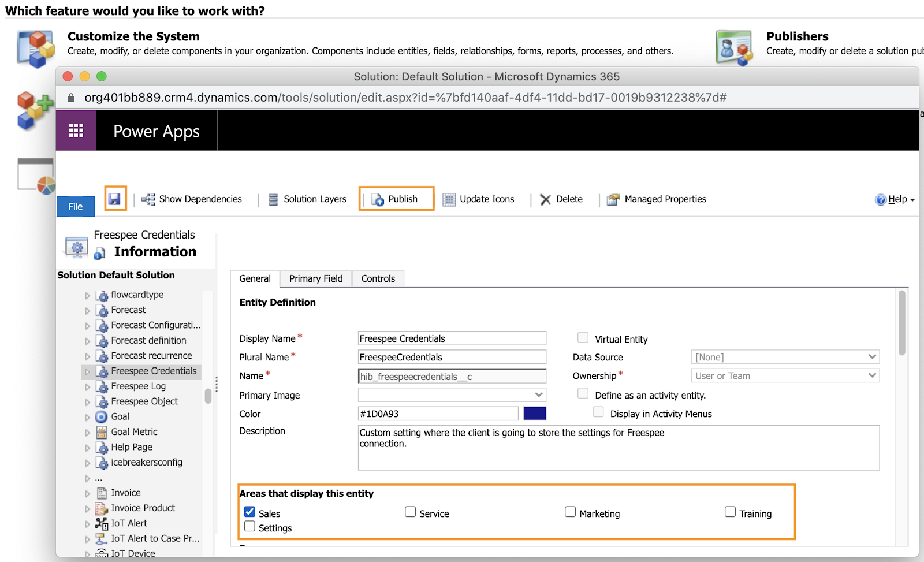This screenshot has width=924, height=562.
Task: Open the Ownership dropdown
Action: pos(785,375)
